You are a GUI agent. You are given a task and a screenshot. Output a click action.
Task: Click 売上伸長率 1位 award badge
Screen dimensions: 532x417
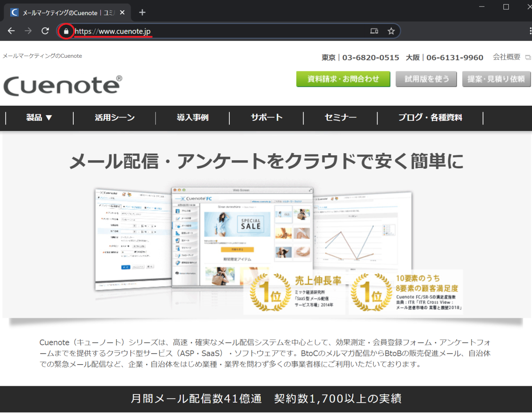point(294,292)
